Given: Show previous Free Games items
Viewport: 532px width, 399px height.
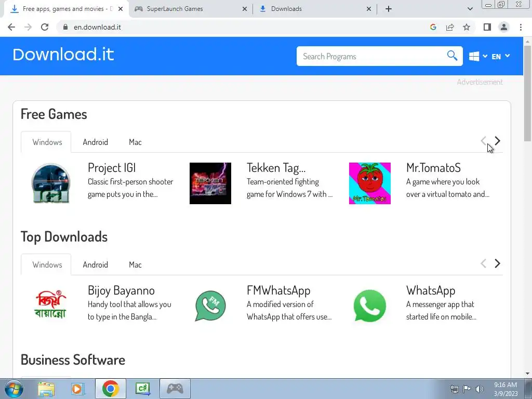Looking at the screenshot, I should 484,141.
